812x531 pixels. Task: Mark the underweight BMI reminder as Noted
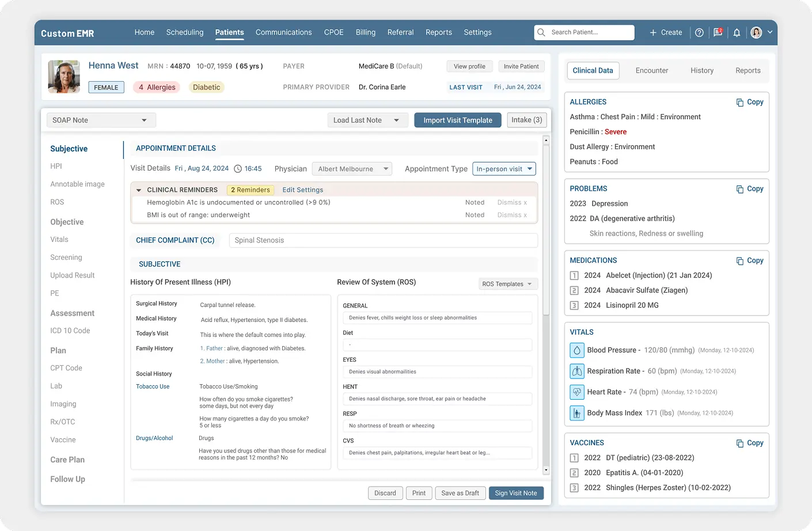(475, 214)
